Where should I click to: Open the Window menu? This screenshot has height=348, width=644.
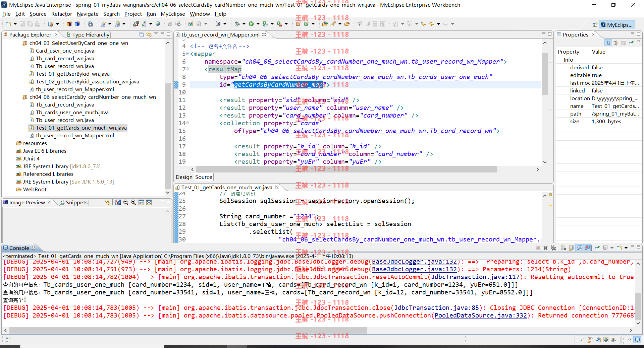200,14
